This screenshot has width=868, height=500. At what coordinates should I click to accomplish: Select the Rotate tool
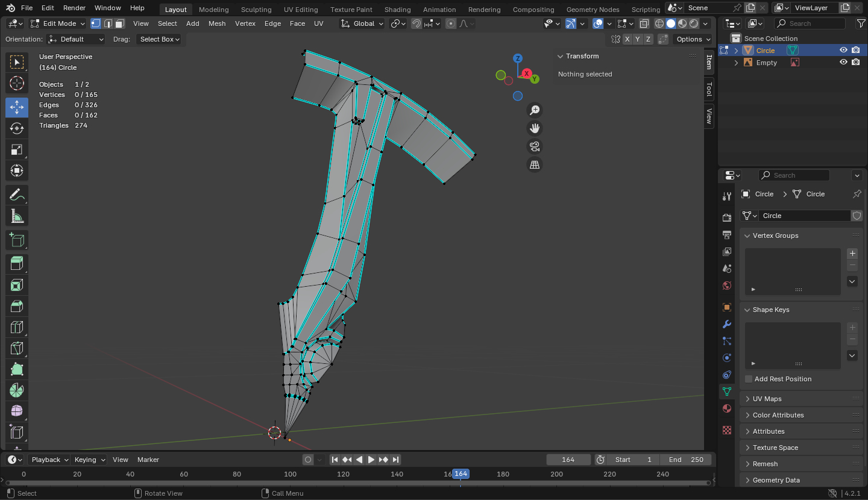[x=17, y=128]
